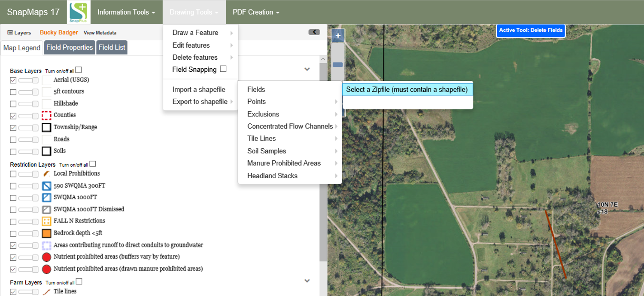Open the Information Tools dropdown
The width and height of the screenshot is (644, 296).
tap(126, 12)
